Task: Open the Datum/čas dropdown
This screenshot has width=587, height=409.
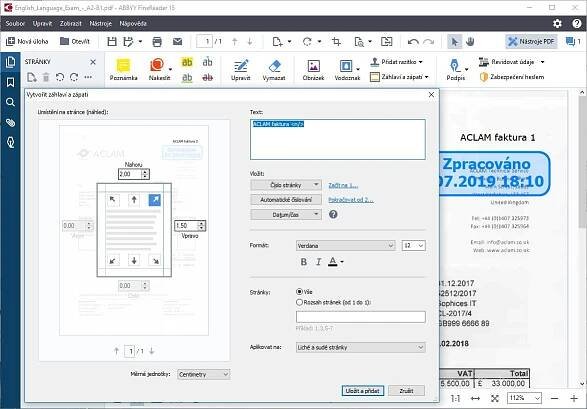Action: pos(286,215)
